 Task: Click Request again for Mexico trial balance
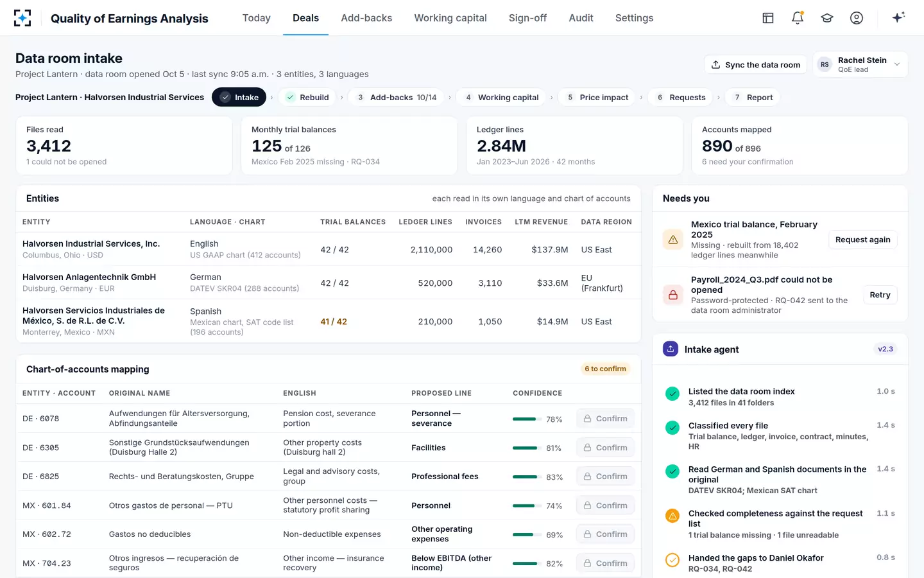click(x=863, y=240)
